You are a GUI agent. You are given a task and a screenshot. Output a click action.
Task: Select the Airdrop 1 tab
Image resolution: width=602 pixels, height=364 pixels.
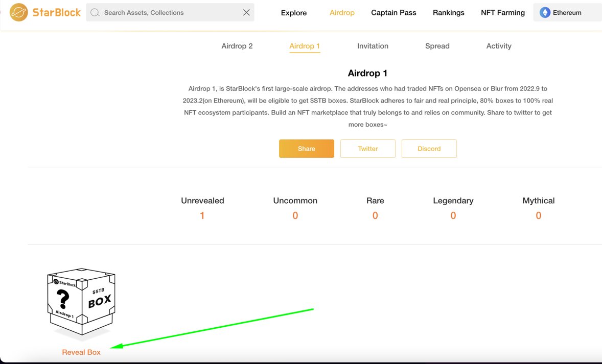(305, 46)
